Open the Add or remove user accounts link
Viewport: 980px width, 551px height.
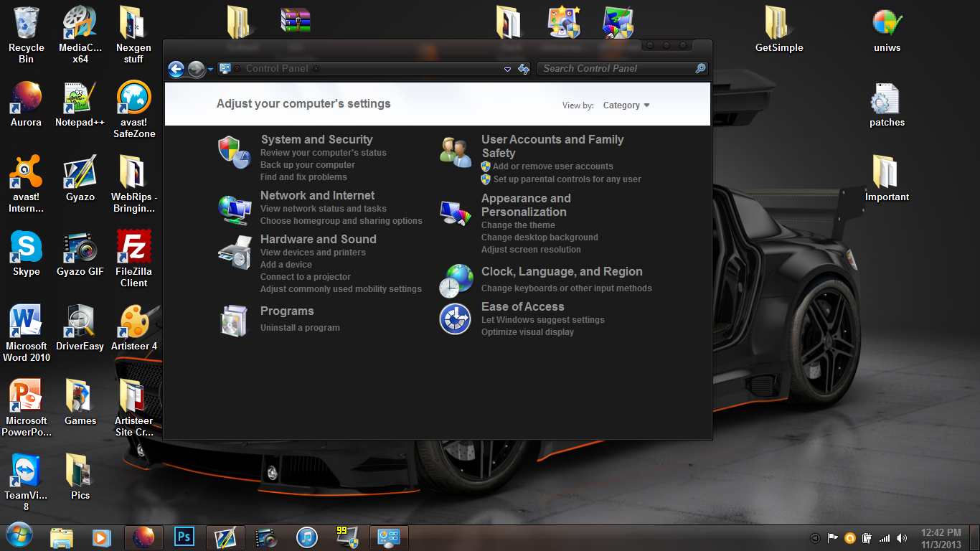click(x=553, y=166)
